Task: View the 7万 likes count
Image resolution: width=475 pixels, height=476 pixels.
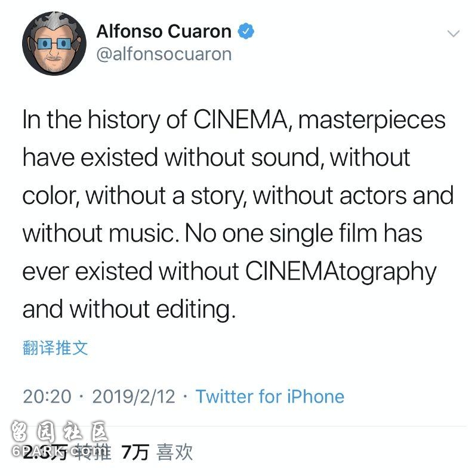Action: point(135,452)
